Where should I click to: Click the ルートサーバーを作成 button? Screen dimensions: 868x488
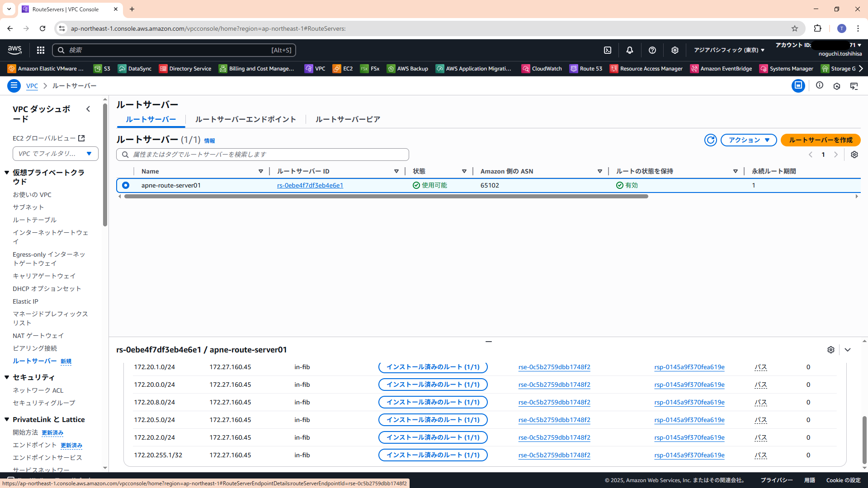821,140
